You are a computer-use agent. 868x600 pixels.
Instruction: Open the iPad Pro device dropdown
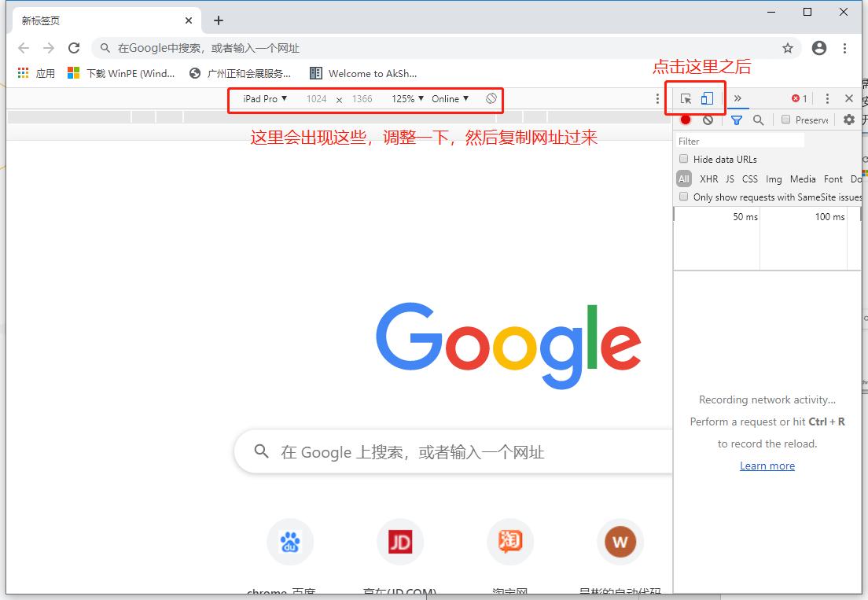click(x=263, y=99)
